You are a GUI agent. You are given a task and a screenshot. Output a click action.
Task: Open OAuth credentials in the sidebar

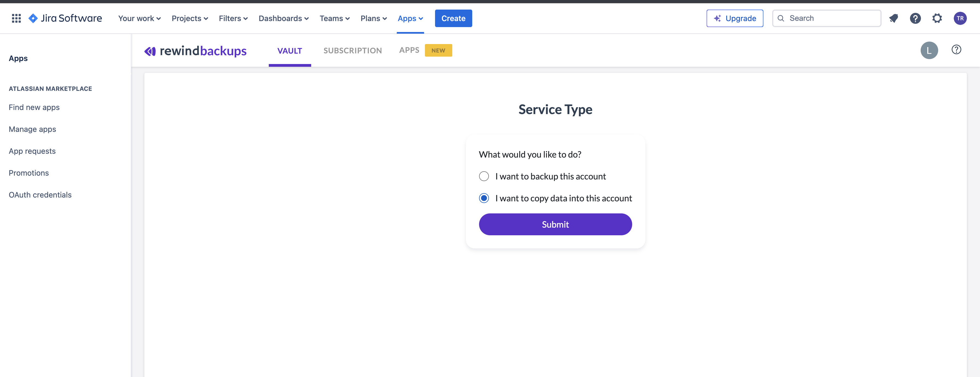(40, 194)
